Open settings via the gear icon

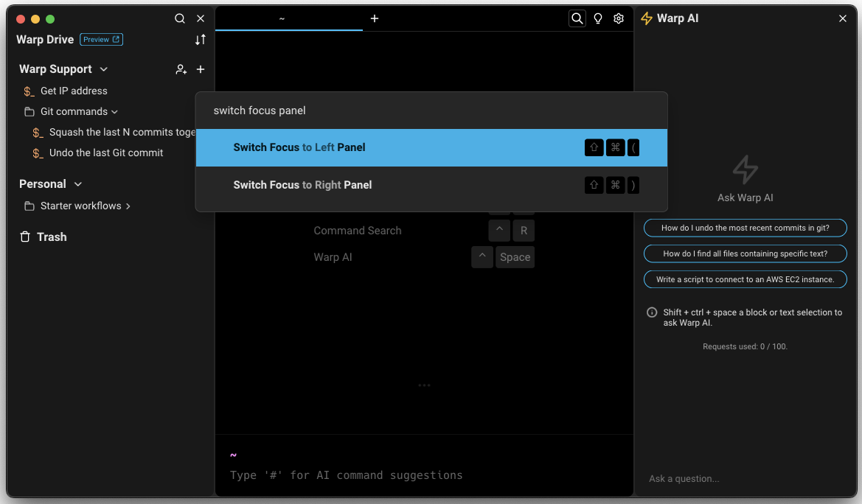pos(619,18)
